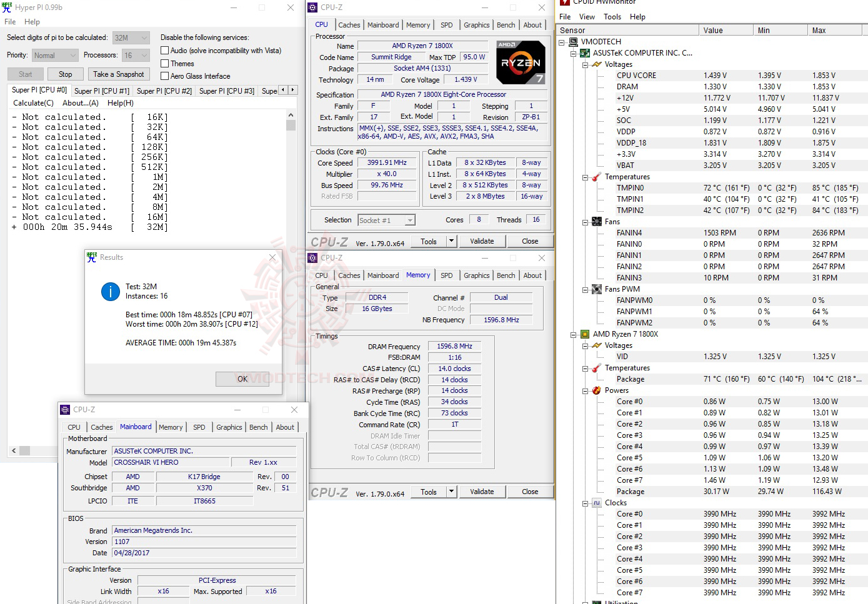Click the Clocks icon in HWMonitor tree
Image resolution: width=868 pixels, height=604 pixels.
pyautogui.click(x=596, y=503)
